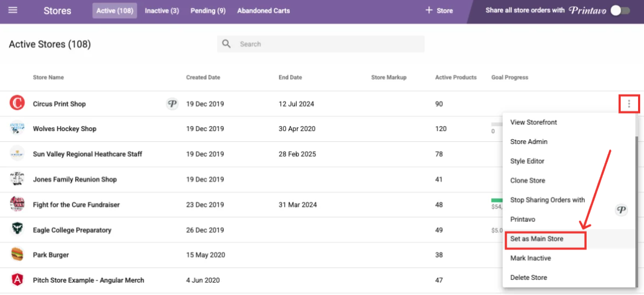Choose Stop Sharing Orders with Printavo

[x=569, y=209]
